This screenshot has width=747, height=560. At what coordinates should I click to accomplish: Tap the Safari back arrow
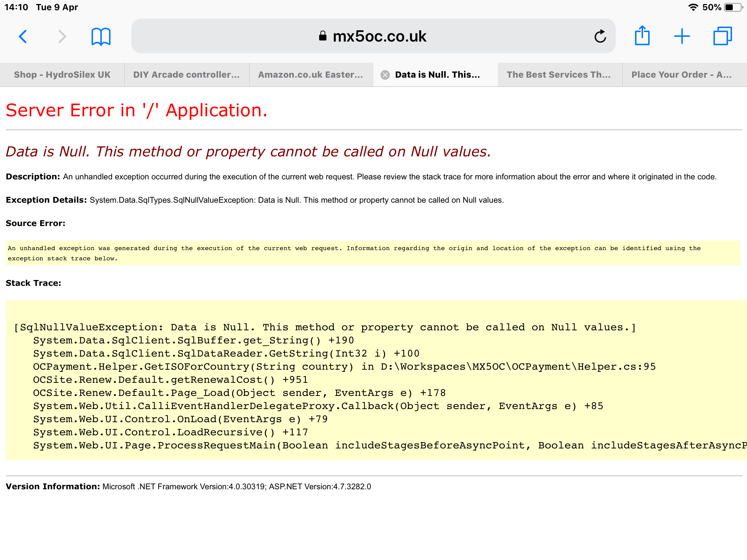coord(23,36)
